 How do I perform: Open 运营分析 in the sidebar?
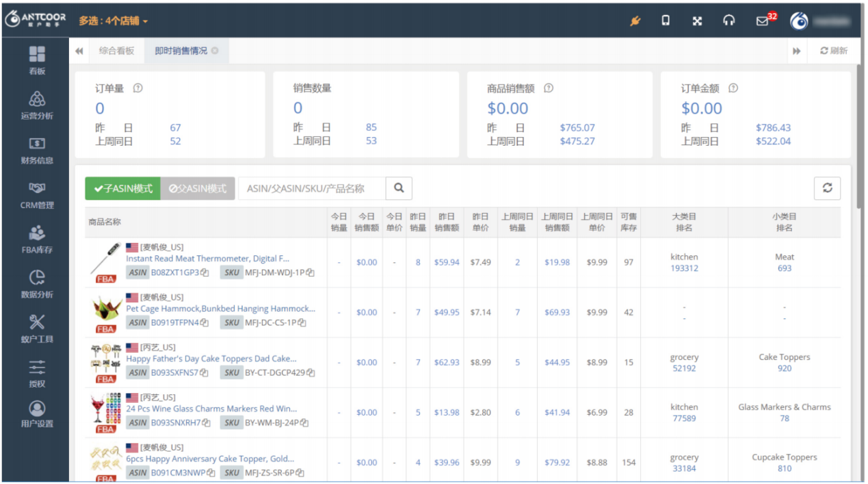(x=37, y=105)
